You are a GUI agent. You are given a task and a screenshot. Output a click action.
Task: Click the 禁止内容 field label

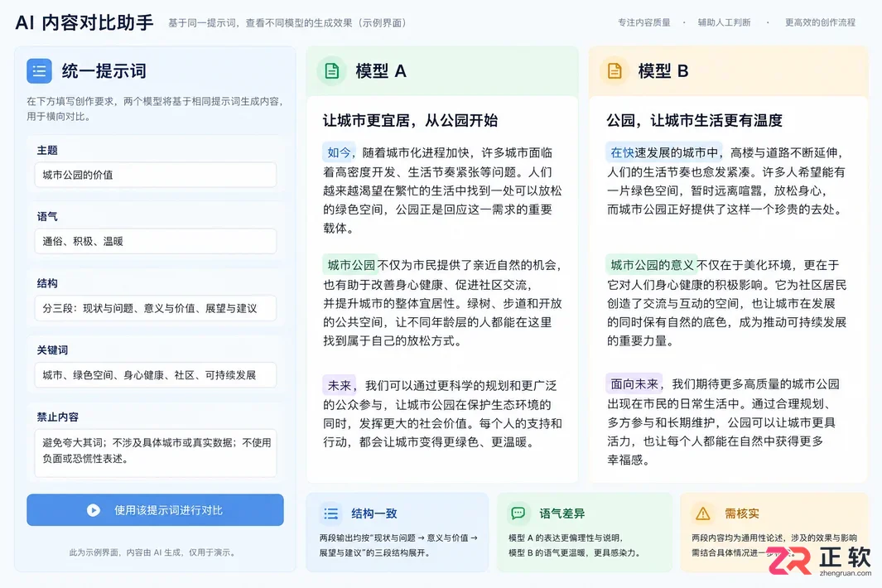click(57, 417)
